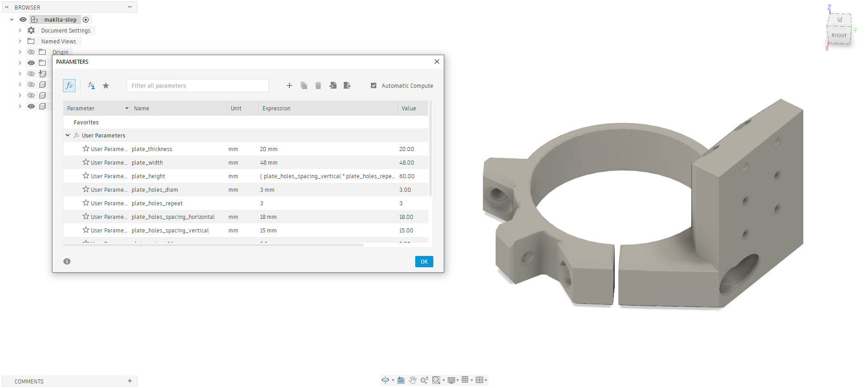The height and width of the screenshot is (388, 868).
Task: Click the import parameters icon
Action: pos(333,85)
